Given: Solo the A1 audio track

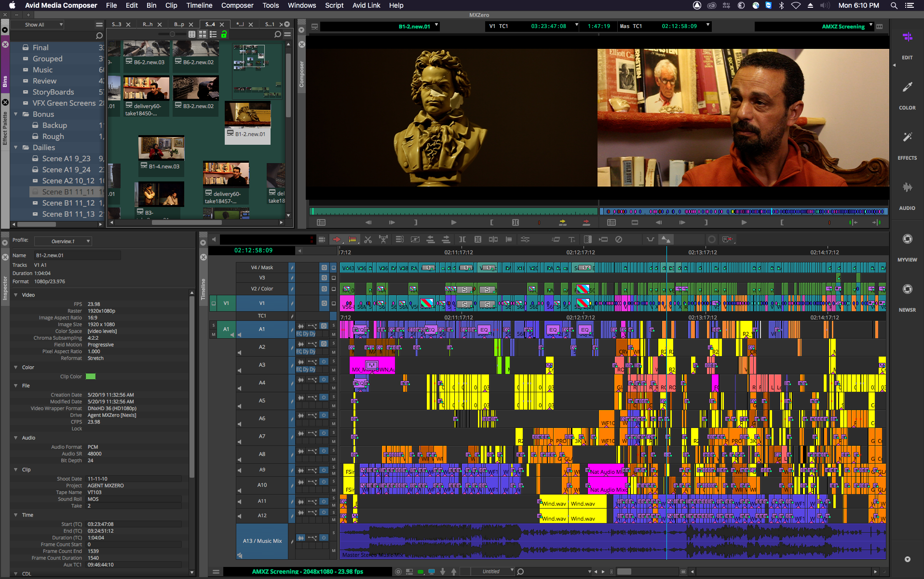Looking at the screenshot, I should 334,325.
